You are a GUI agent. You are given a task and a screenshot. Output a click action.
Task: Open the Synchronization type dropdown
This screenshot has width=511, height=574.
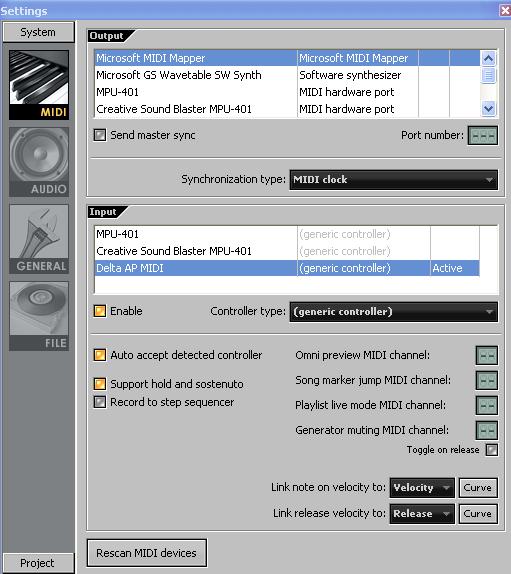click(393, 180)
